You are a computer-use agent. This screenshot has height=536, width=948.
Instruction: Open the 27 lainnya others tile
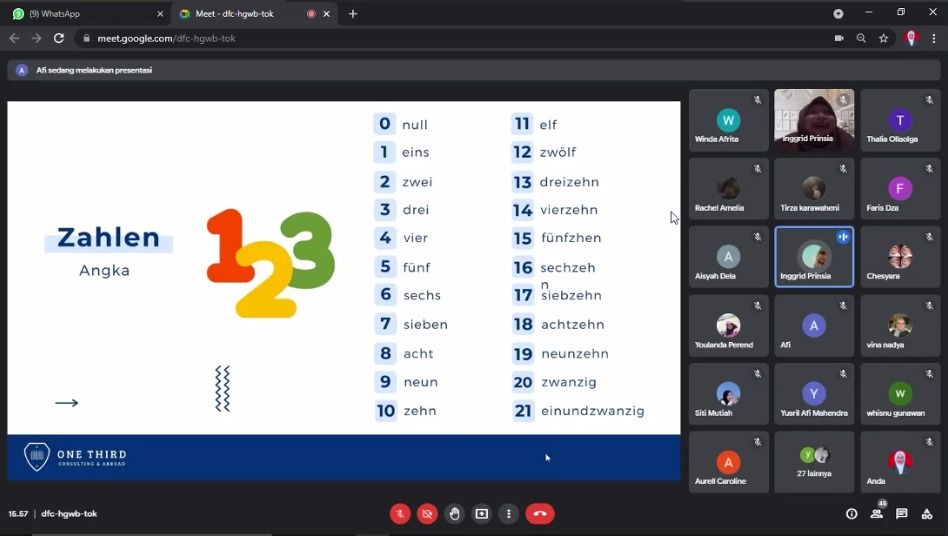pyautogui.click(x=814, y=462)
